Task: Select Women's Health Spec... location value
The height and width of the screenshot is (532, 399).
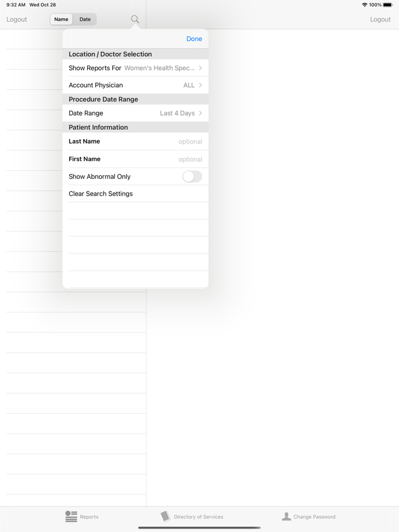Action: (x=159, y=68)
